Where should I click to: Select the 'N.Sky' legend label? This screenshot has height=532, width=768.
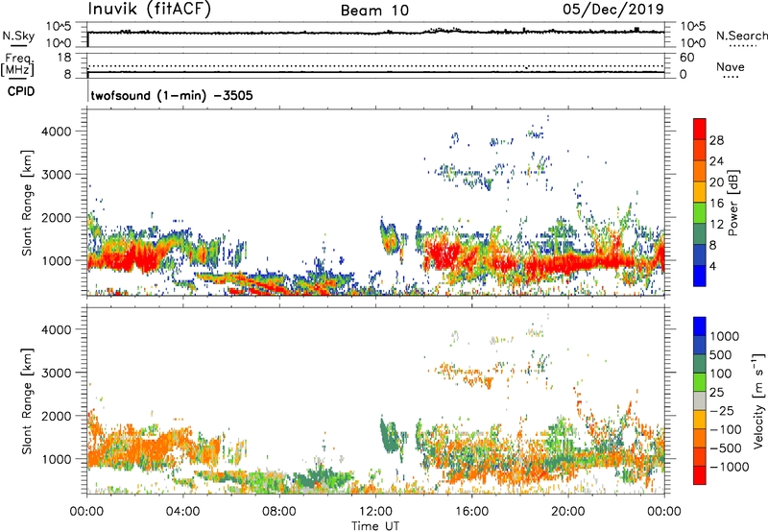click(x=18, y=36)
